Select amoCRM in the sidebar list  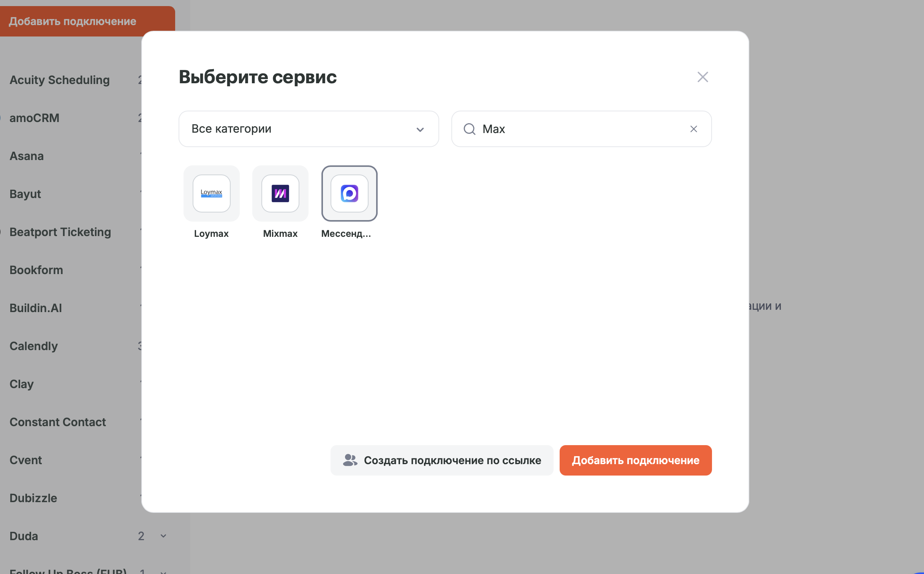[x=35, y=118]
